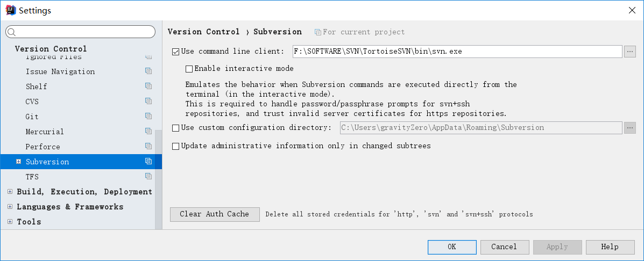The width and height of the screenshot is (644, 261).
Task: Toggle Update administrative information only in changed subtrees
Action: click(x=175, y=146)
